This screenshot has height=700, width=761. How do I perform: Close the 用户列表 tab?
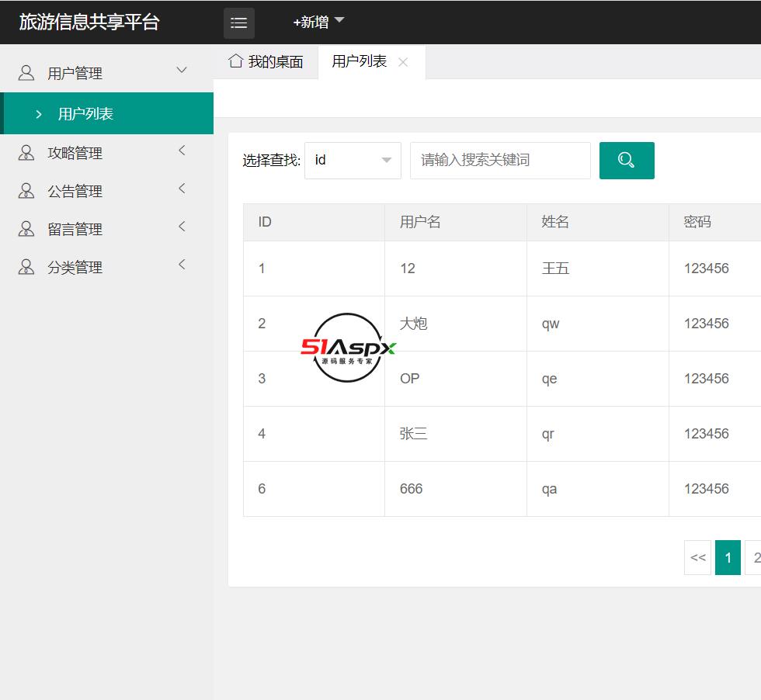(403, 62)
